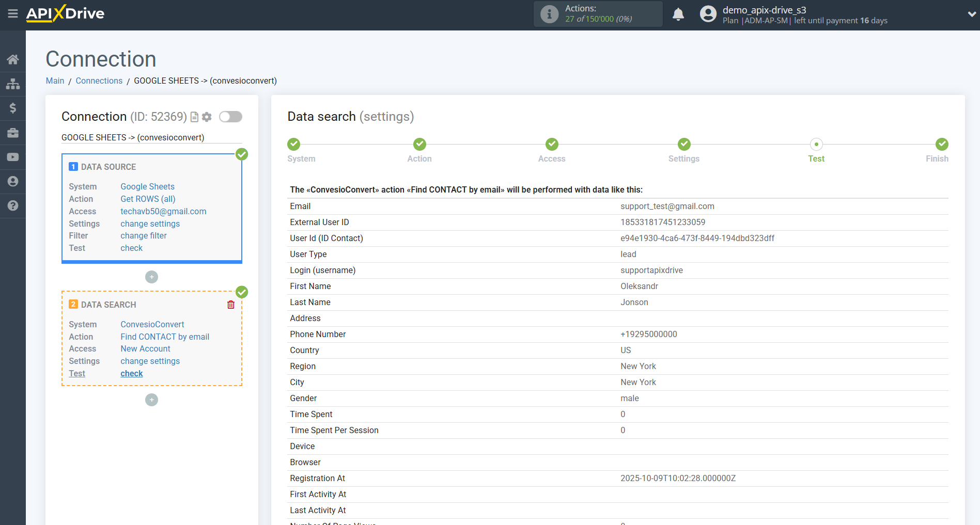The width and height of the screenshot is (980, 525).
Task: Add a block below Data Search
Action: click(151, 400)
